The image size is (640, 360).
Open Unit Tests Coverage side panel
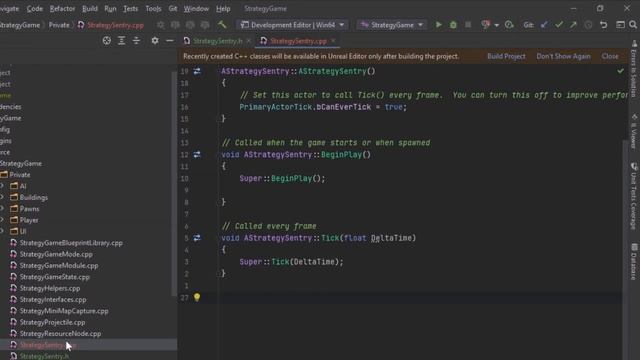tap(633, 197)
